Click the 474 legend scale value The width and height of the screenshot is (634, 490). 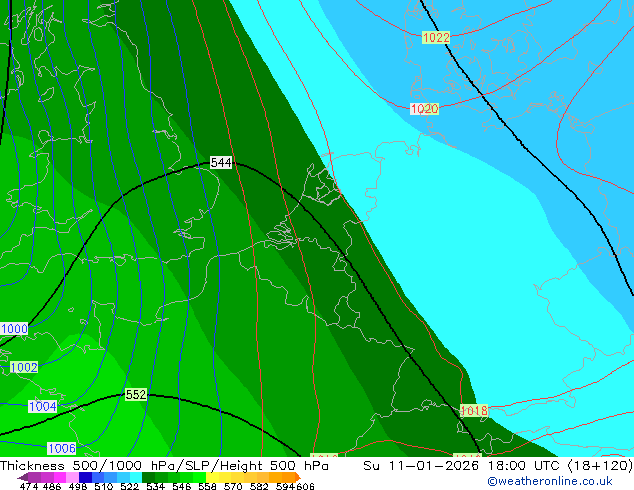coord(29,486)
